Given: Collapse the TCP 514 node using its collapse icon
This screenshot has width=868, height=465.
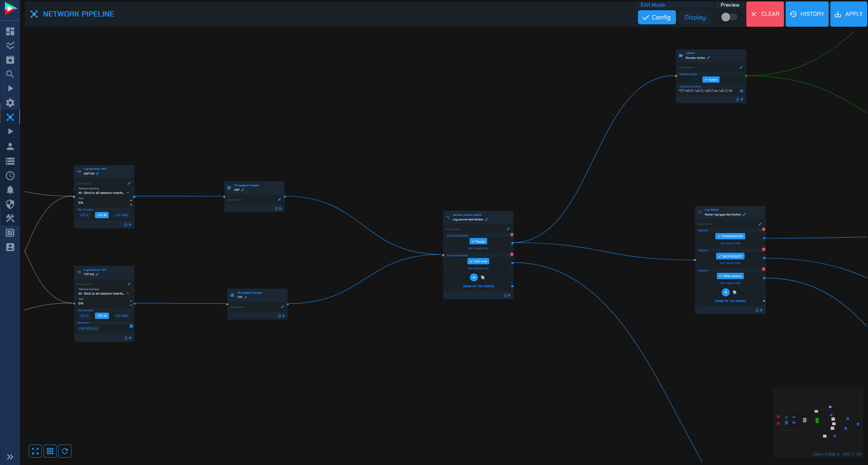Looking at the screenshot, I should [x=130, y=338].
